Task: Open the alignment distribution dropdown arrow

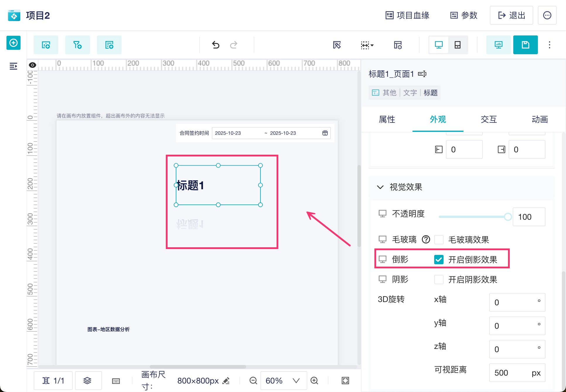Action: [372, 45]
